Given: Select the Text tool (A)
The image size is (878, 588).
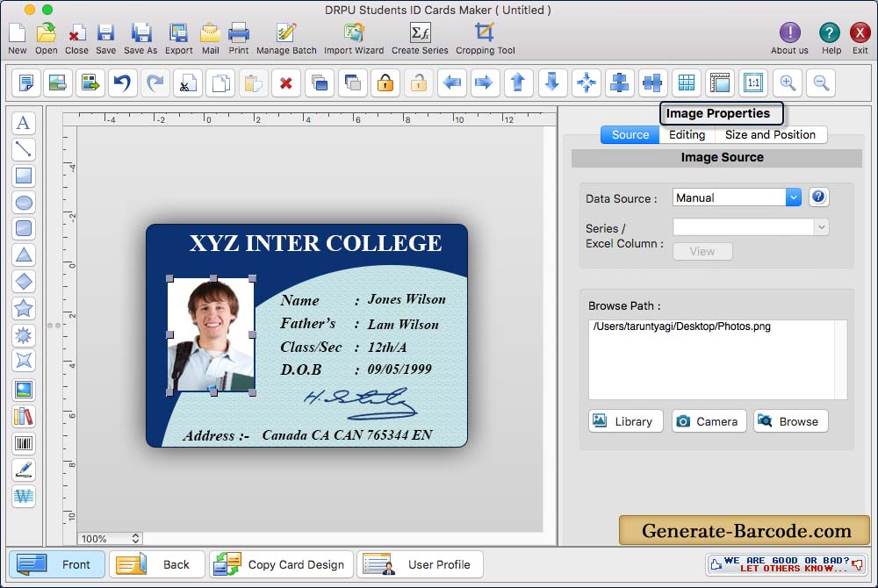Looking at the screenshot, I should click(x=24, y=123).
